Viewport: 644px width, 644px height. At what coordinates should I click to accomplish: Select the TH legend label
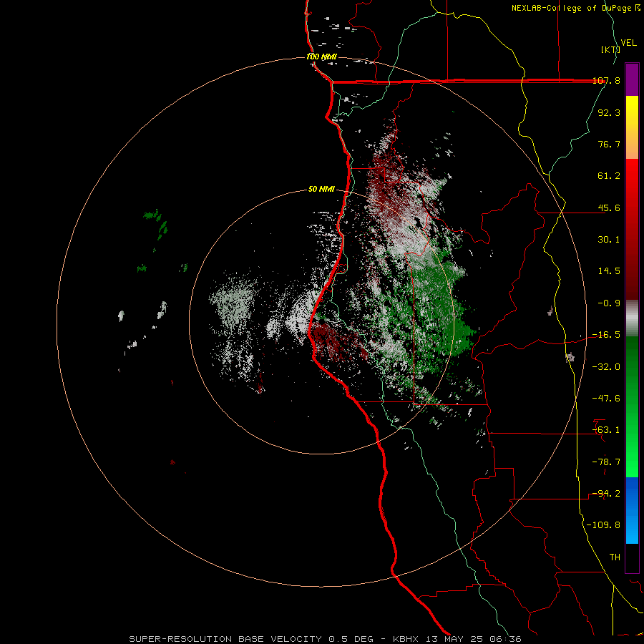point(615,557)
